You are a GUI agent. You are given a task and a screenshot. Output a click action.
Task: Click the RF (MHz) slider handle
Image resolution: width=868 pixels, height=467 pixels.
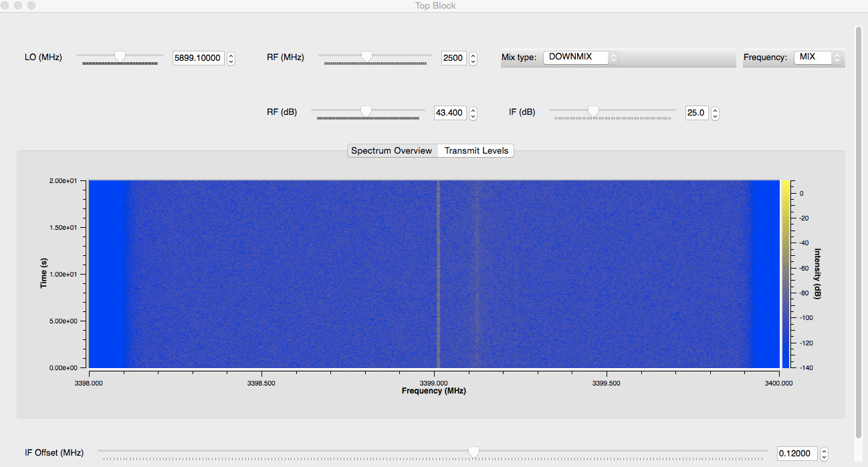[366, 57]
